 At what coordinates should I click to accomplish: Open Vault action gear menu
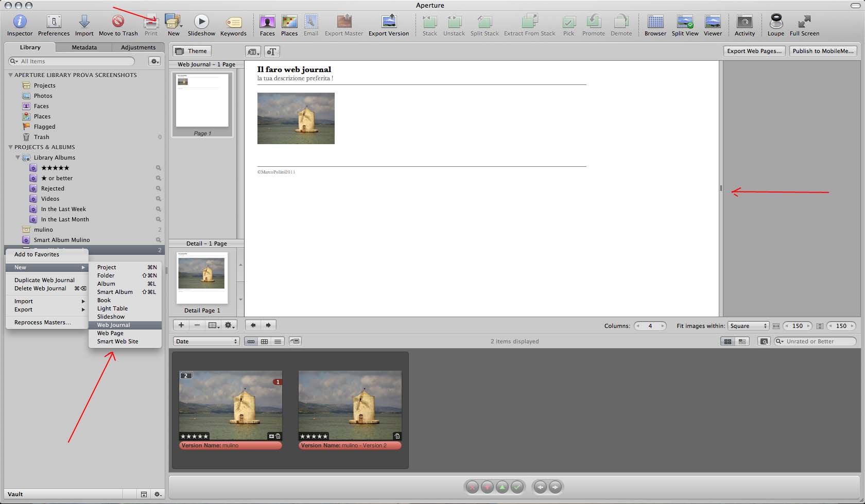(158, 494)
